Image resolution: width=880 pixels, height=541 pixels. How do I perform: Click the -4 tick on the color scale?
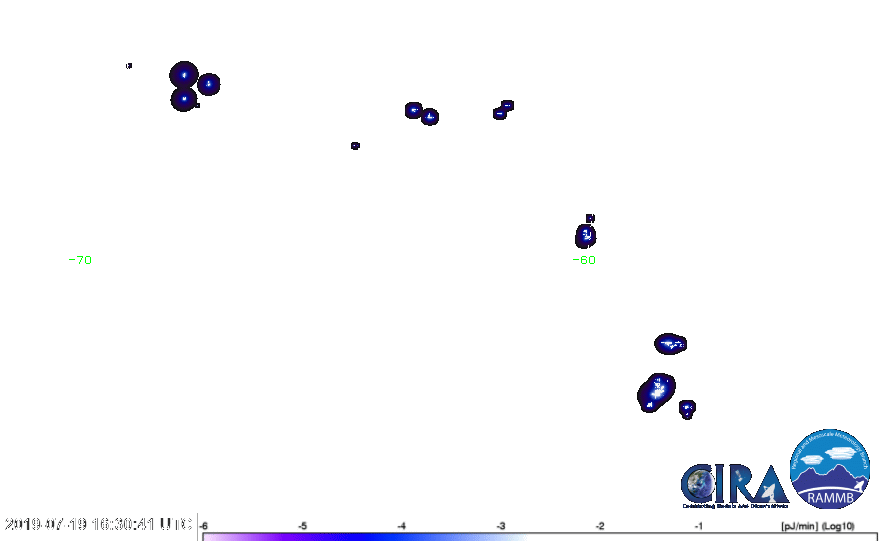pos(401,525)
